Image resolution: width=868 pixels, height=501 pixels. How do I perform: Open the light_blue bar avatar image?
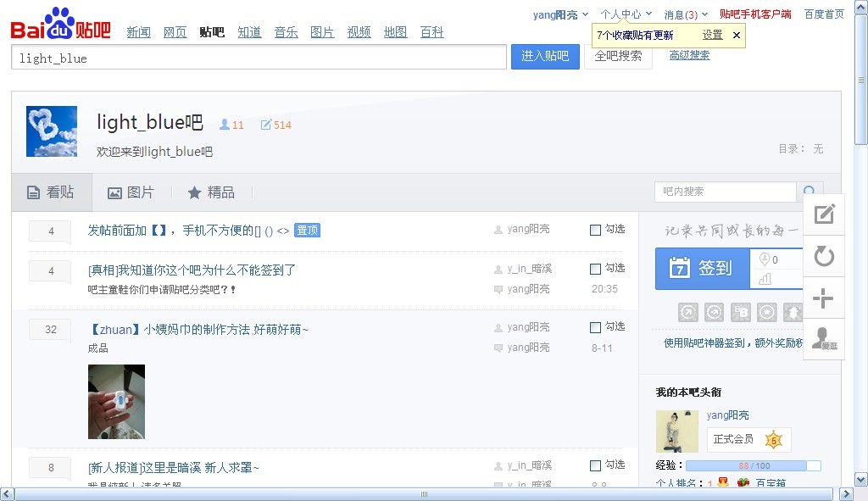(52, 131)
